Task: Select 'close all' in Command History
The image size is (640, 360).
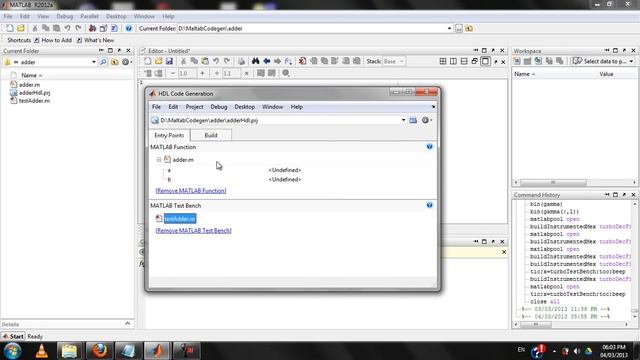Action: [x=544, y=302]
